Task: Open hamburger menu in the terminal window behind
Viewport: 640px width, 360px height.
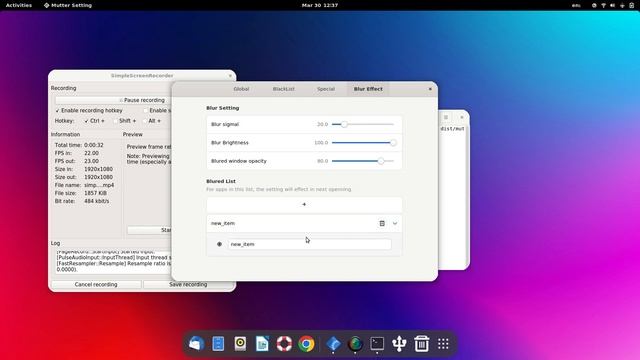Action: pyautogui.click(x=446, y=117)
